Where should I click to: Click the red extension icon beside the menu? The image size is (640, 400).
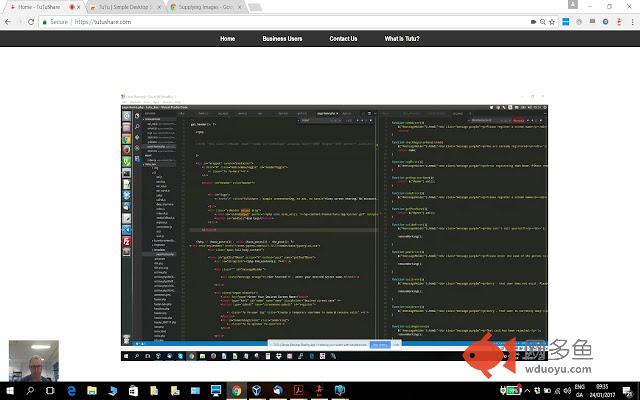(x=619, y=22)
